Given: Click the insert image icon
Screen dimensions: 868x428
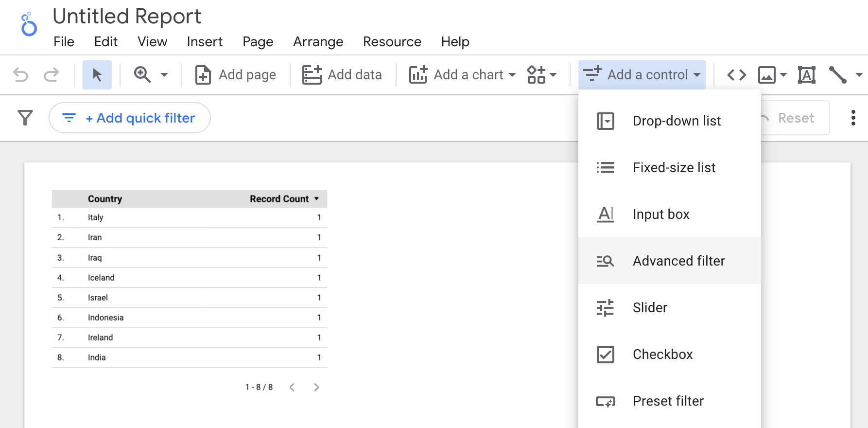Looking at the screenshot, I should point(767,75).
